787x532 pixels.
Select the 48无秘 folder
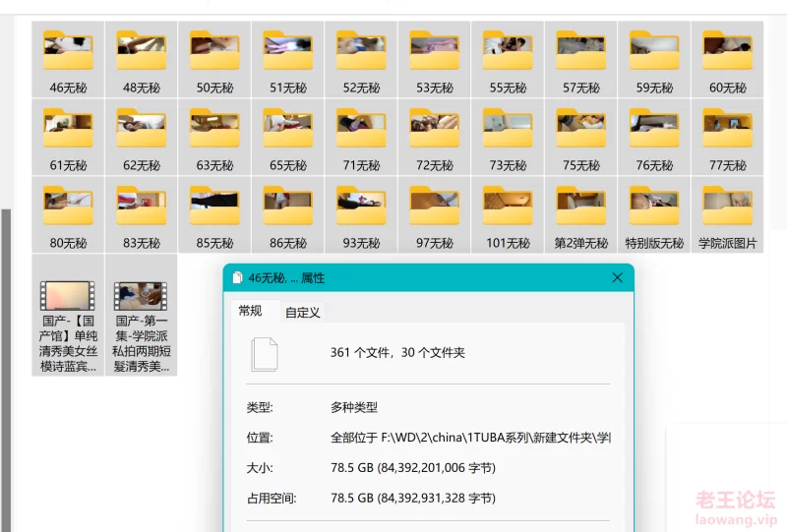click(142, 60)
